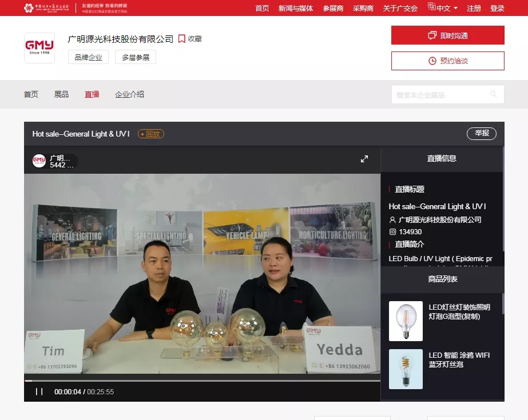Open the 直播信息 panel header
Viewport: 528px width, 420px height.
pyautogui.click(x=442, y=158)
